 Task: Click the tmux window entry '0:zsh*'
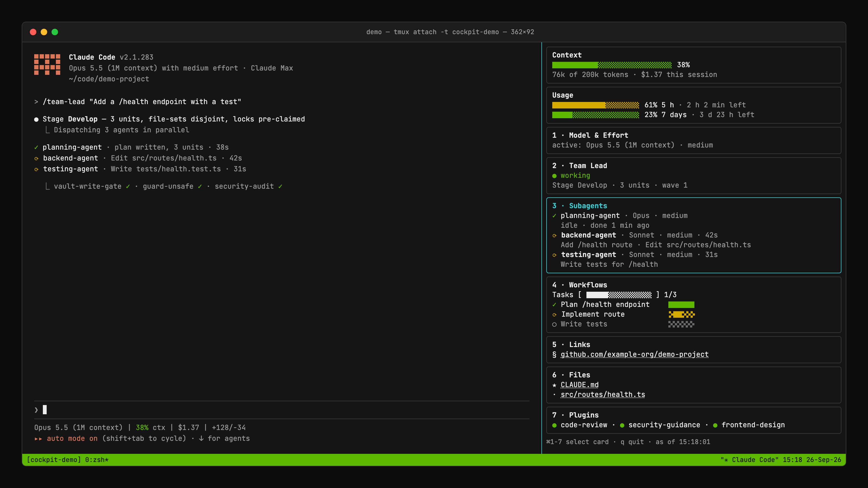97,460
